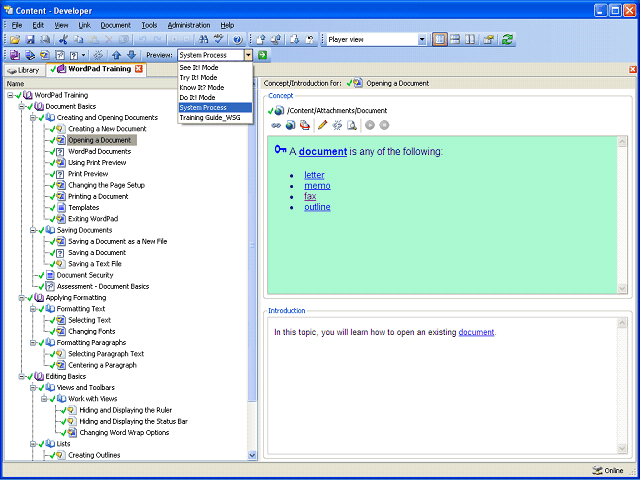
Task: Open the Help question-mark icon
Action: pyautogui.click(x=238, y=40)
